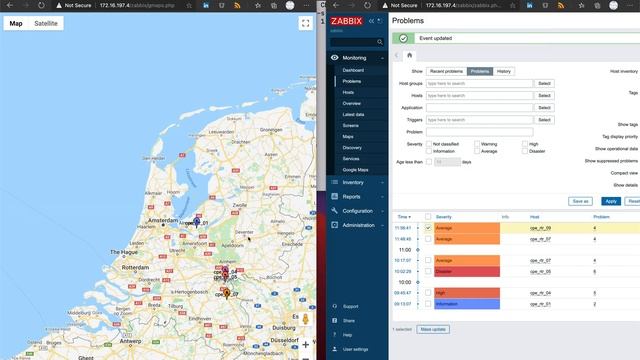Expand the Reports menu section

click(x=382, y=197)
